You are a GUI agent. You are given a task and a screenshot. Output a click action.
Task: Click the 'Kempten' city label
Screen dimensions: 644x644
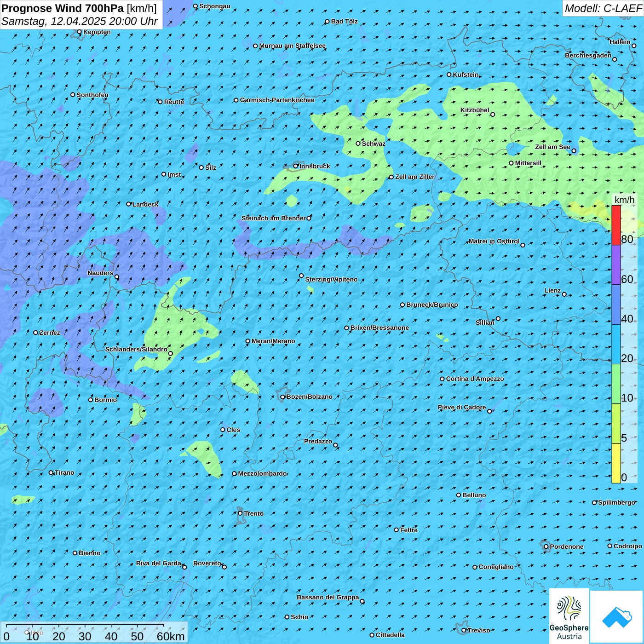click(x=97, y=32)
